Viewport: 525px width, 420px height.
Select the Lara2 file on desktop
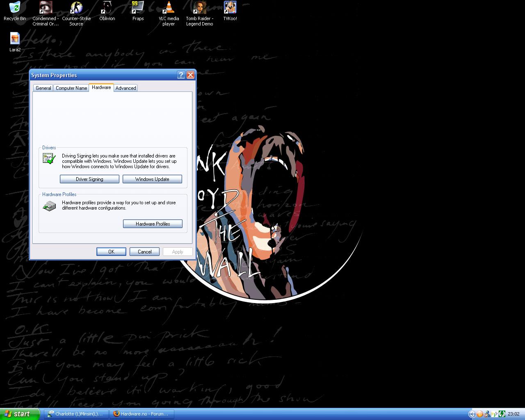pos(15,42)
